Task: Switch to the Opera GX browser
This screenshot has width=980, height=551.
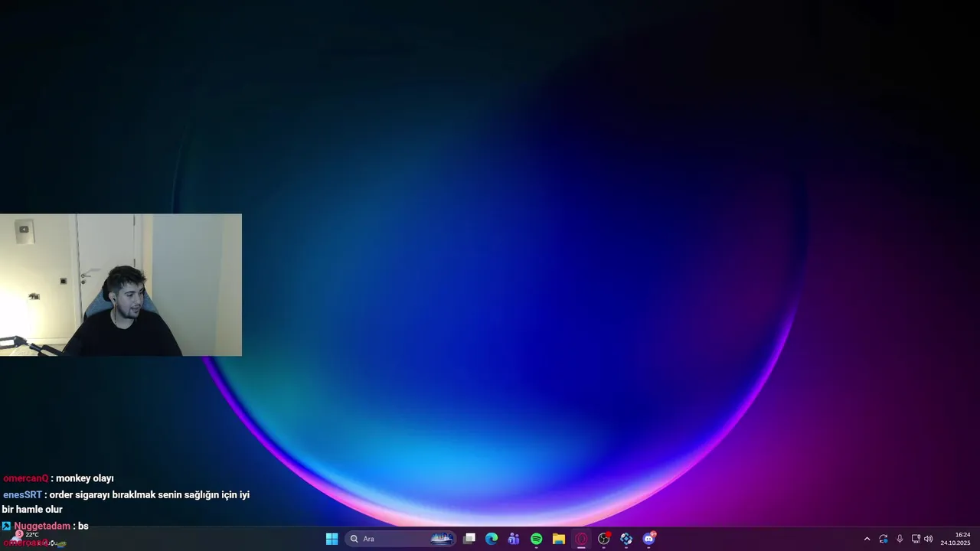Action: 581,539
